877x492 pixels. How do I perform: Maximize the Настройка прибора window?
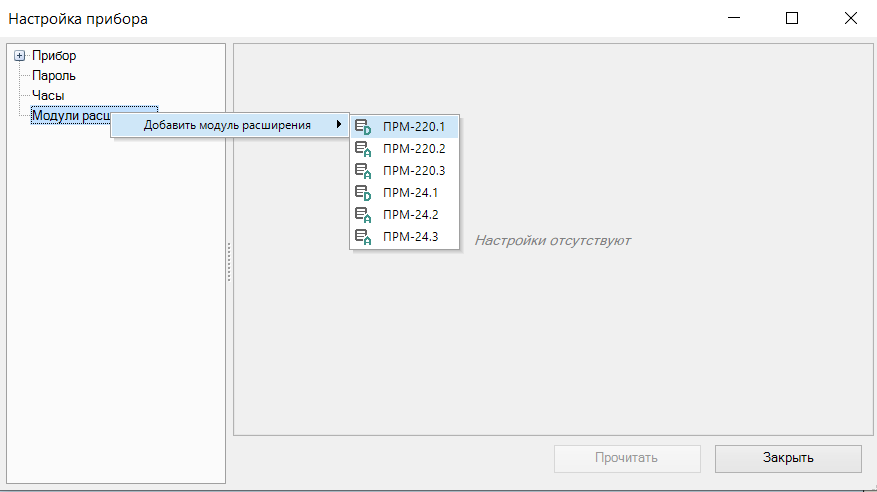(792, 18)
